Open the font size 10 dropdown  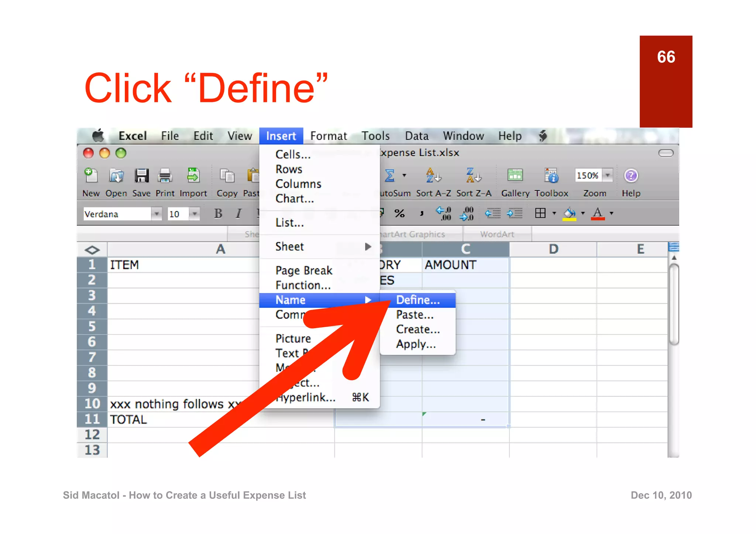[x=194, y=214]
